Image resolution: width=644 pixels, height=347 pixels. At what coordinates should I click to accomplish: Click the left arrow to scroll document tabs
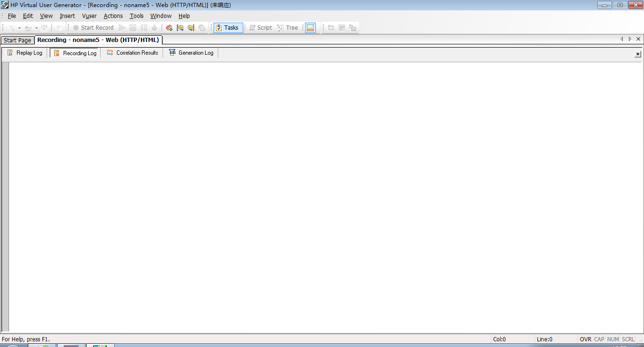[621, 39]
